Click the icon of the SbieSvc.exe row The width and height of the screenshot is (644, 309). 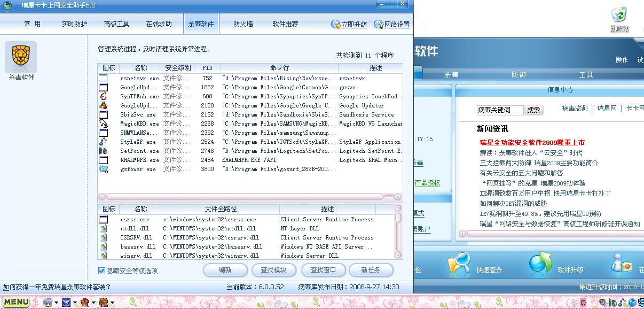(104, 114)
